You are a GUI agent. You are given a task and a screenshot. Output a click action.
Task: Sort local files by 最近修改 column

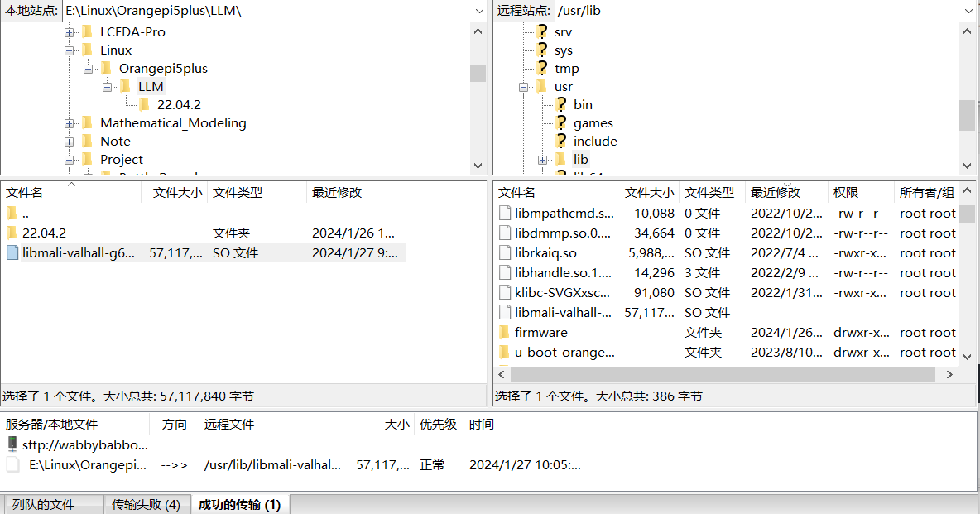click(356, 193)
